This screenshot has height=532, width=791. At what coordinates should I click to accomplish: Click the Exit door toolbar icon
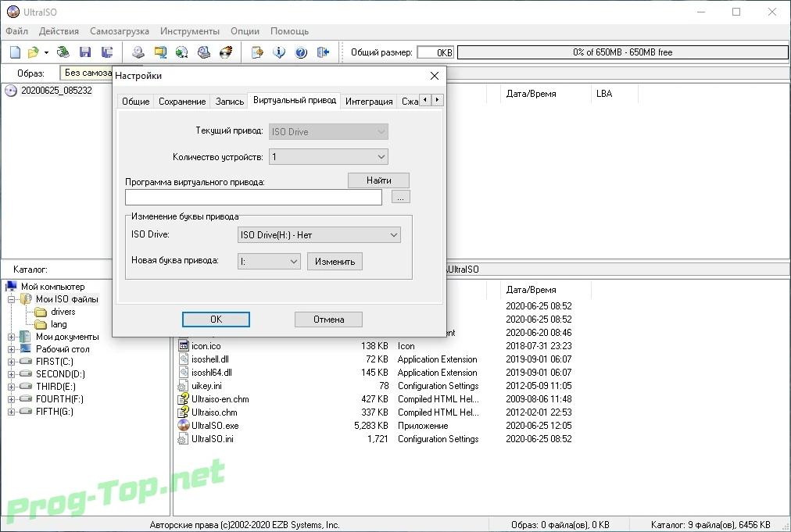[323, 52]
